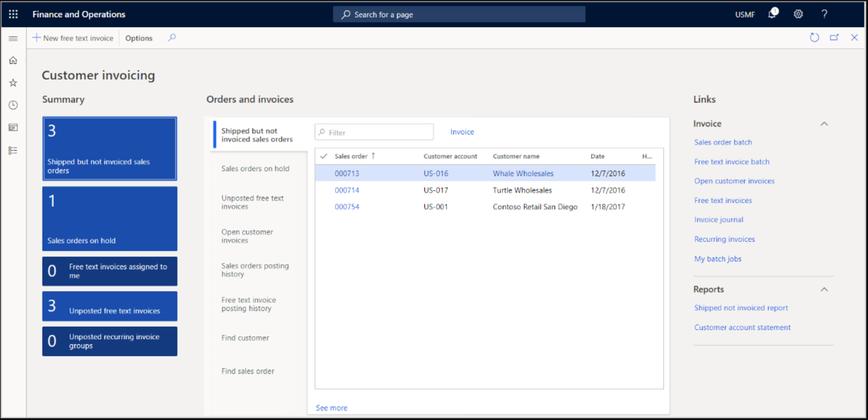Open Shipped but not invoiced tile
Image resolution: width=868 pixels, height=420 pixels.
110,149
